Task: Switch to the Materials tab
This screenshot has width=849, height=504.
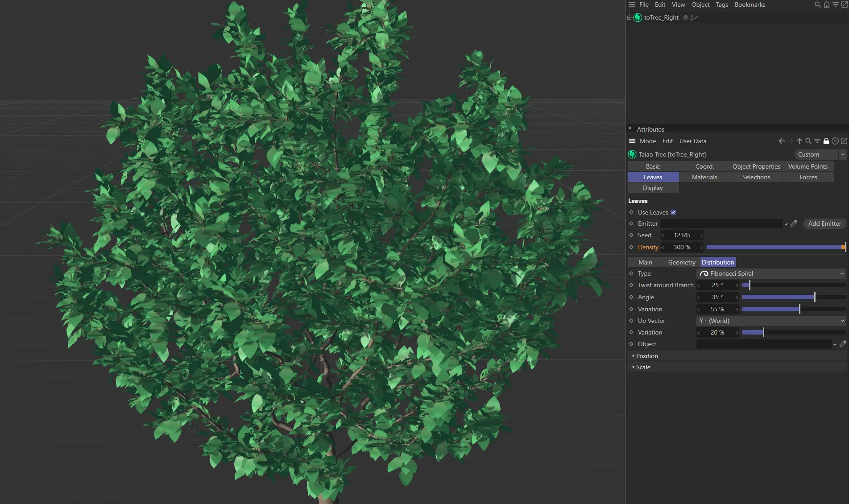Action: tap(704, 177)
